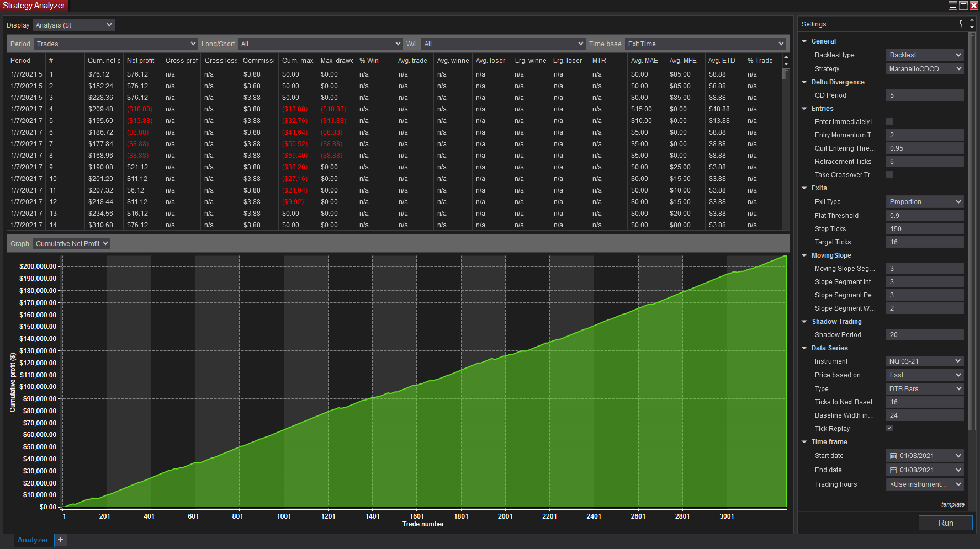
Task: Edit the Target Ticks field
Action: [925, 242]
